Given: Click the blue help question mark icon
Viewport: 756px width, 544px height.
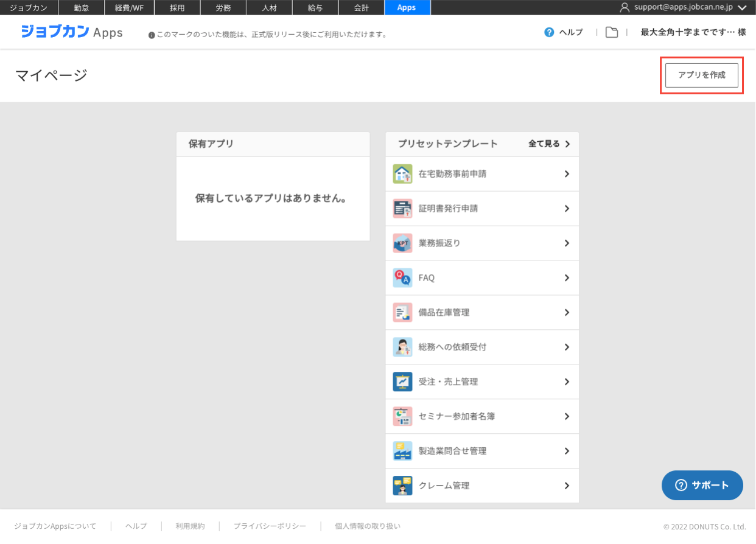Looking at the screenshot, I should point(549,32).
